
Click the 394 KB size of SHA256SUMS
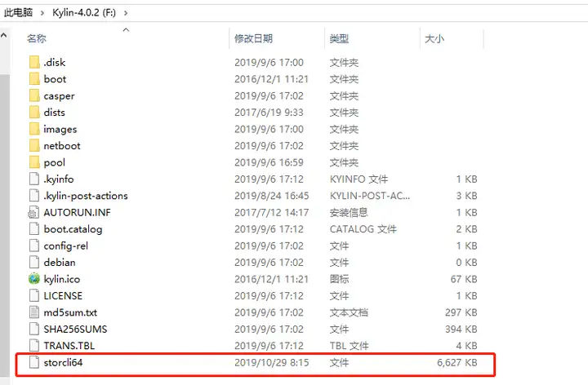point(461,330)
